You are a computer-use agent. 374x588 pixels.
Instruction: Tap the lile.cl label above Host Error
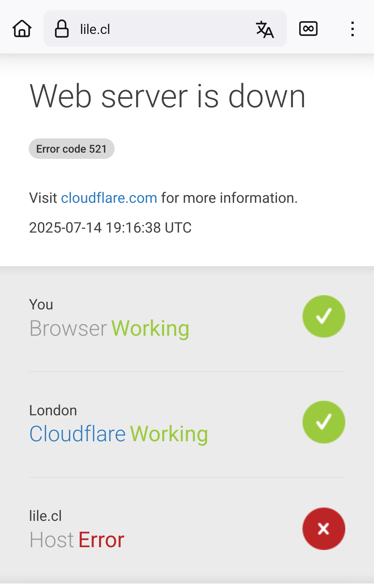click(x=45, y=516)
